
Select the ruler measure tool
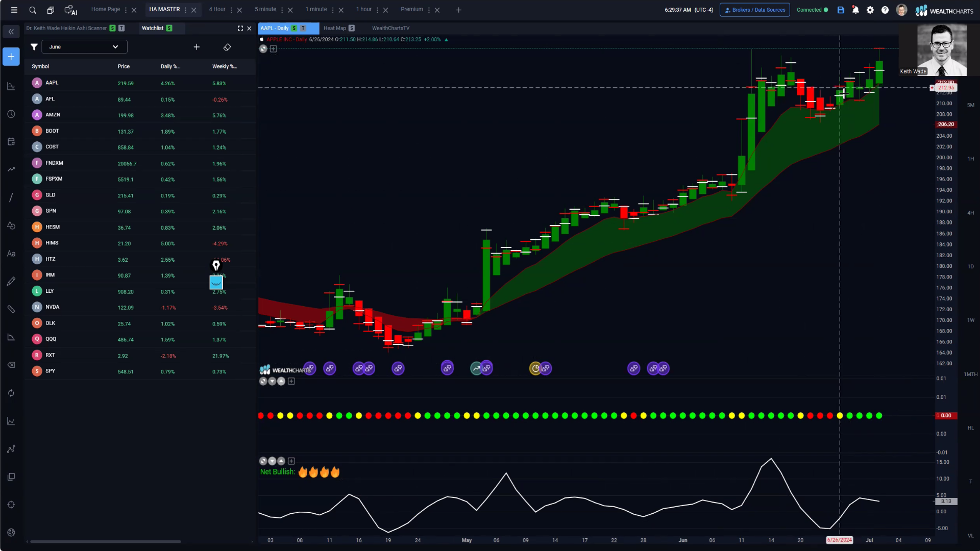tap(11, 309)
